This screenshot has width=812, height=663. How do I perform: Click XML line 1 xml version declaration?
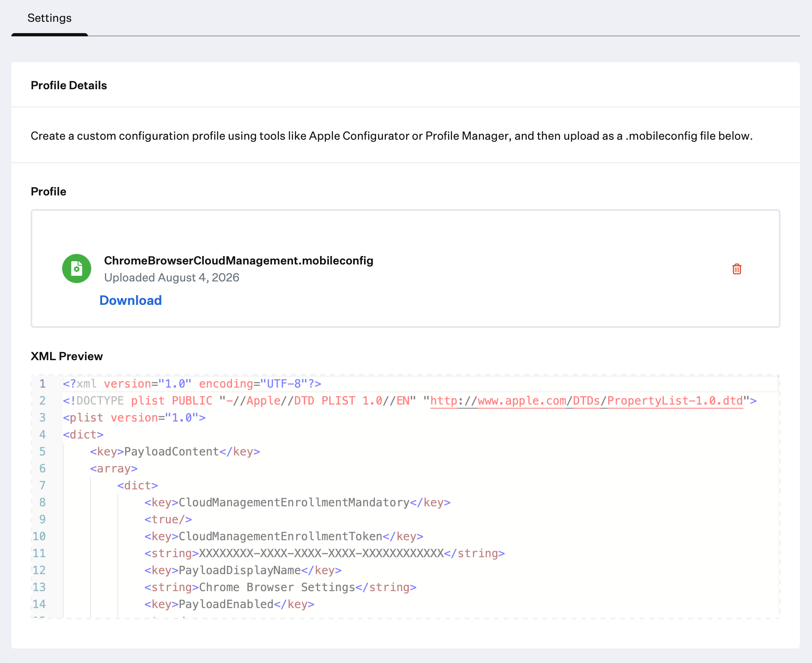pos(192,384)
